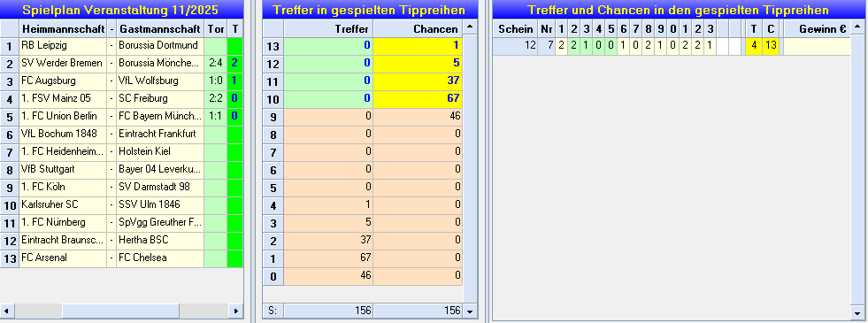Click Karlsruher SC in the home column
This screenshot has width=868, height=323.
coord(62,205)
